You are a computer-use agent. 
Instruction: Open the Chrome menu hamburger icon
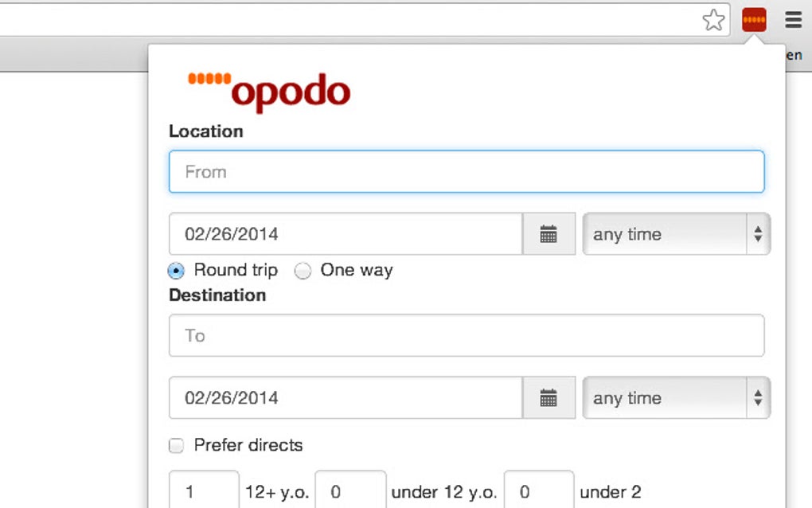[x=792, y=19]
